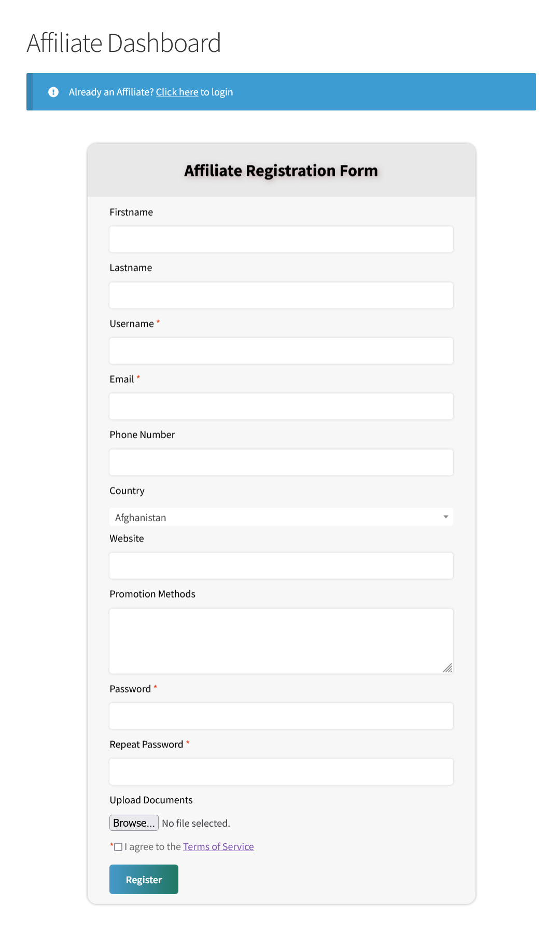Click inside the Lastname field
Image resolution: width=560 pixels, height=946 pixels.
[281, 295]
